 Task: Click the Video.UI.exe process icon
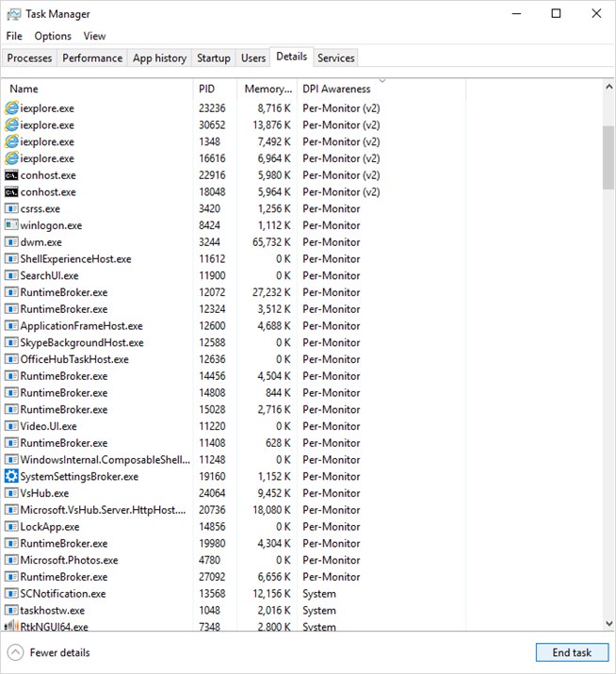(11, 425)
